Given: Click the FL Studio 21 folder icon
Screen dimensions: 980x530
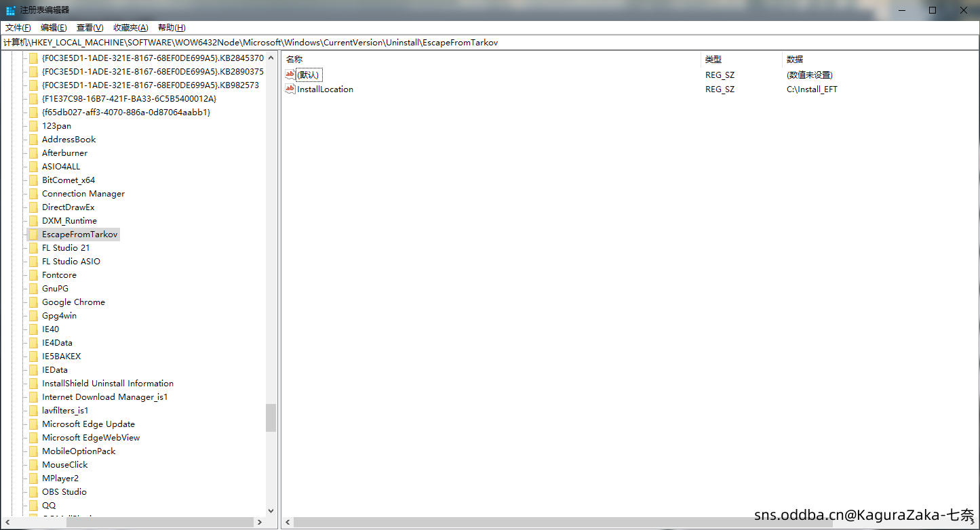Looking at the screenshot, I should click(33, 248).
